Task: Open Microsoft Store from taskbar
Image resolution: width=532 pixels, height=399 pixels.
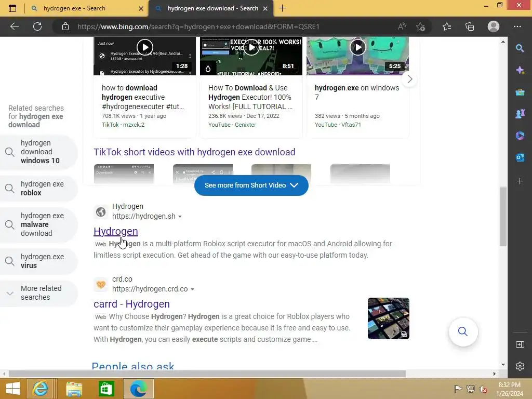Action: (x=106, y=389)
